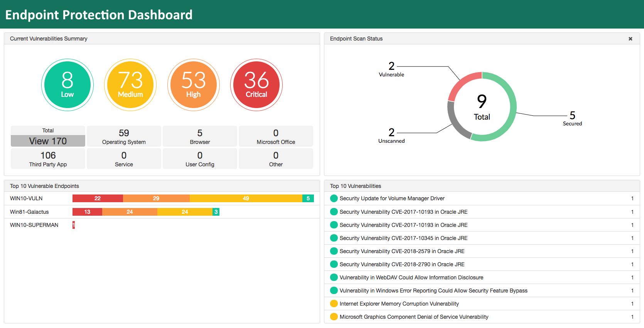This screenshot has height=328, width=644.
Task: Click the WIN10-VULN endpoint name
Action: pos(26,198)
